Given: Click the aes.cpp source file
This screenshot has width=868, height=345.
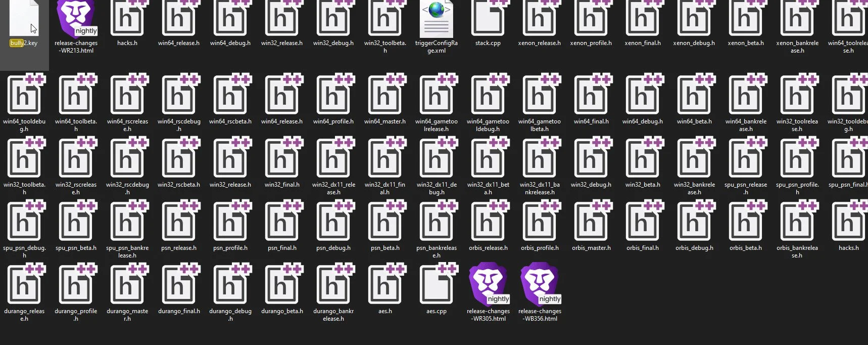Looking at the screenshot, I should click(x=436, y=286).
